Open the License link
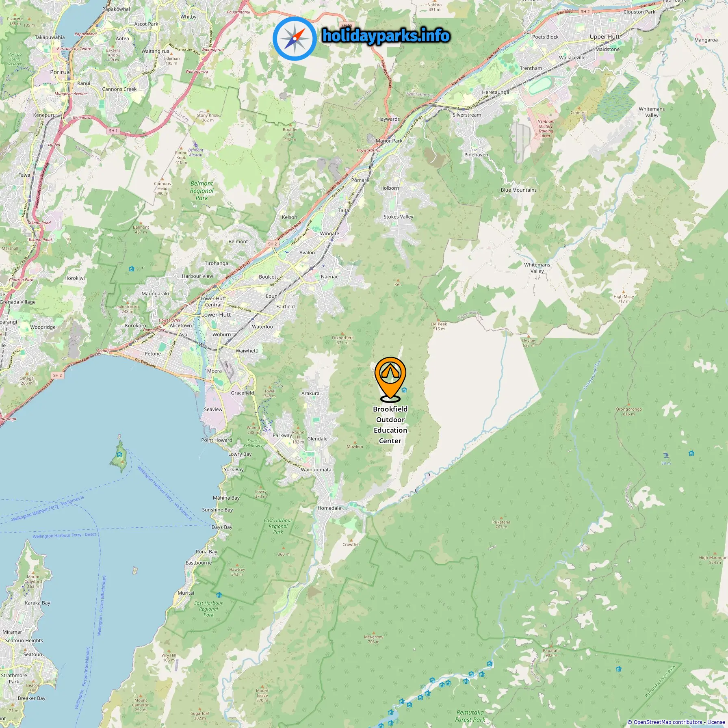Image resolution: width=728 pixels, height=728 pixels. point(716,722)
